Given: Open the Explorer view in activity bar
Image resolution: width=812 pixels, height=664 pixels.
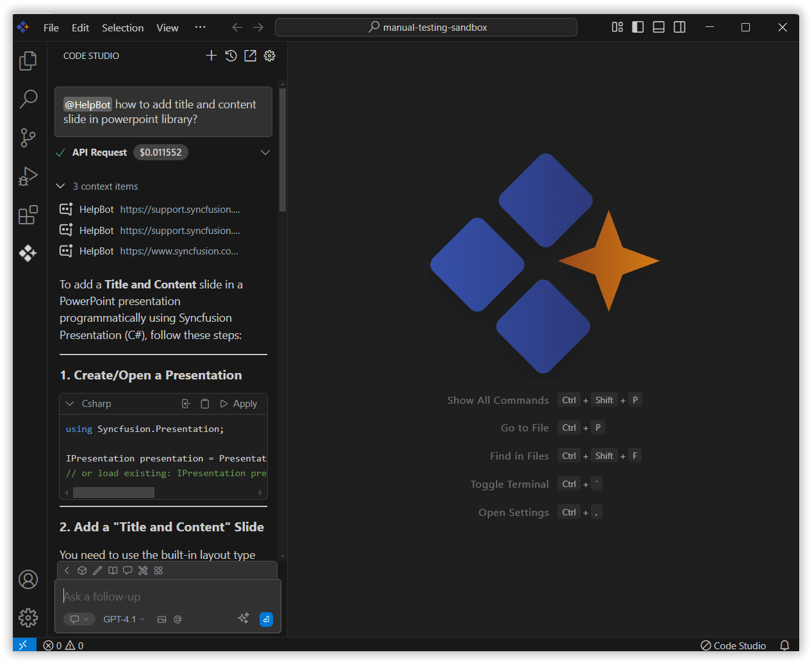Looking at the screenshot, I should pyautogui.click(x=28, y=61).
